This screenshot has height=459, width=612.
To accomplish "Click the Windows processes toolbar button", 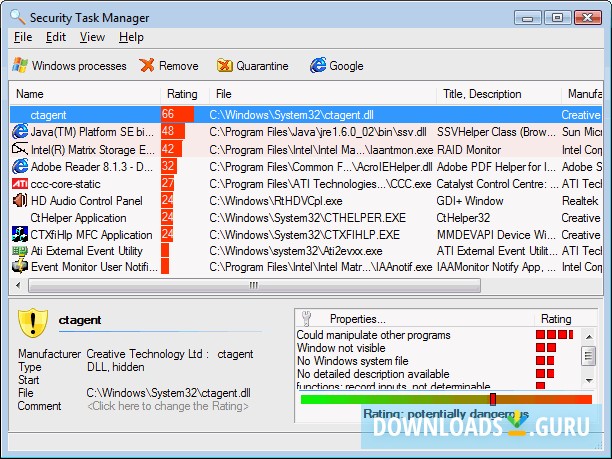I will coord(69,65).
